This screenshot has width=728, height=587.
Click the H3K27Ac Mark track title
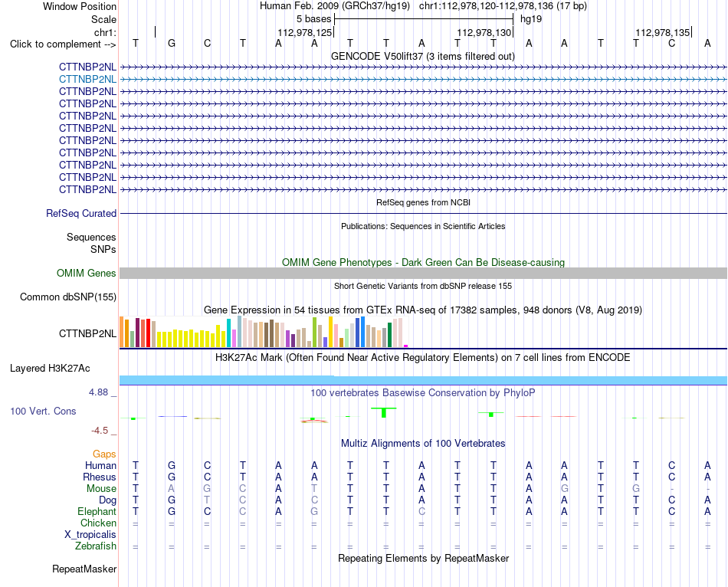tap(423, 358)
